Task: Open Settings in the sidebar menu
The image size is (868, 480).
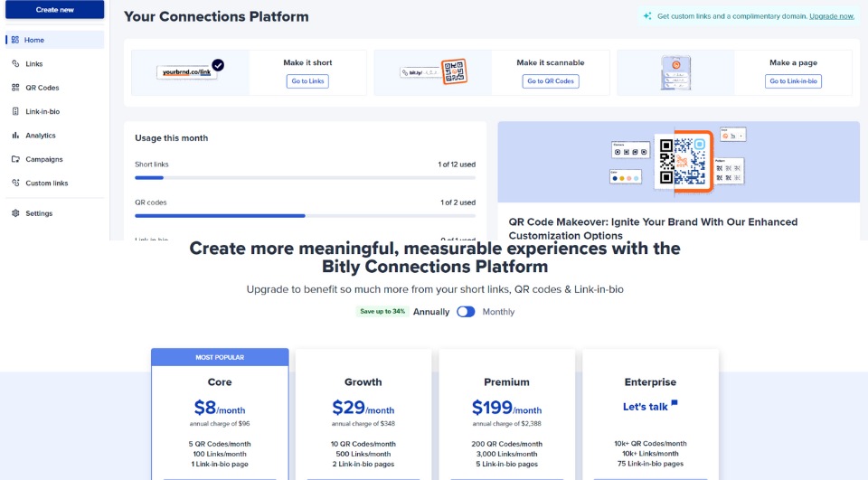Action: [x=55, y=213]
